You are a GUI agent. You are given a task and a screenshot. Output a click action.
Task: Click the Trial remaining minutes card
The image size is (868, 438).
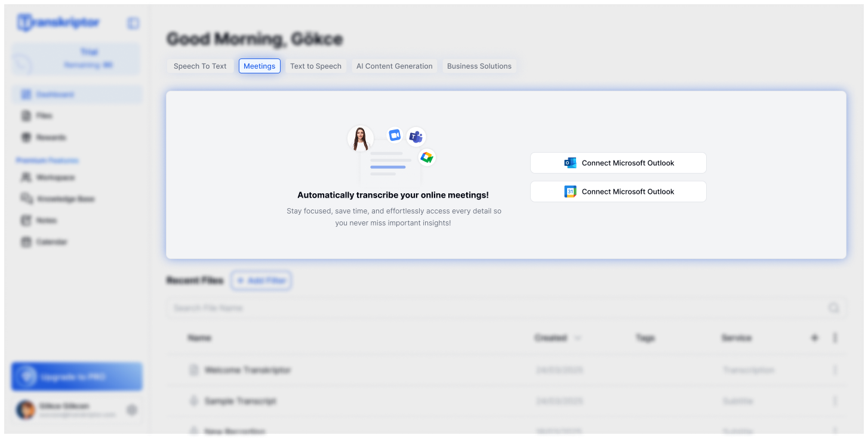[76, 58]
